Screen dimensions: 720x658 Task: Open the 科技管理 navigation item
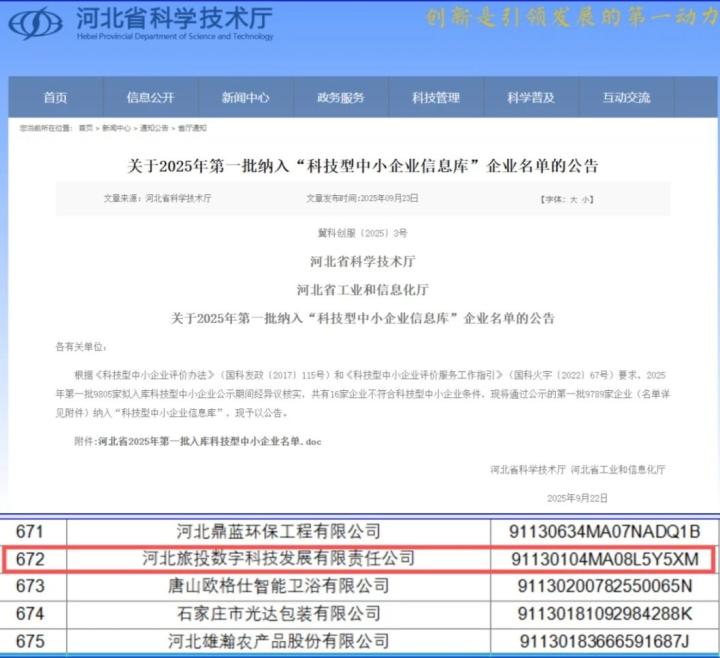(x=436, y=97)
